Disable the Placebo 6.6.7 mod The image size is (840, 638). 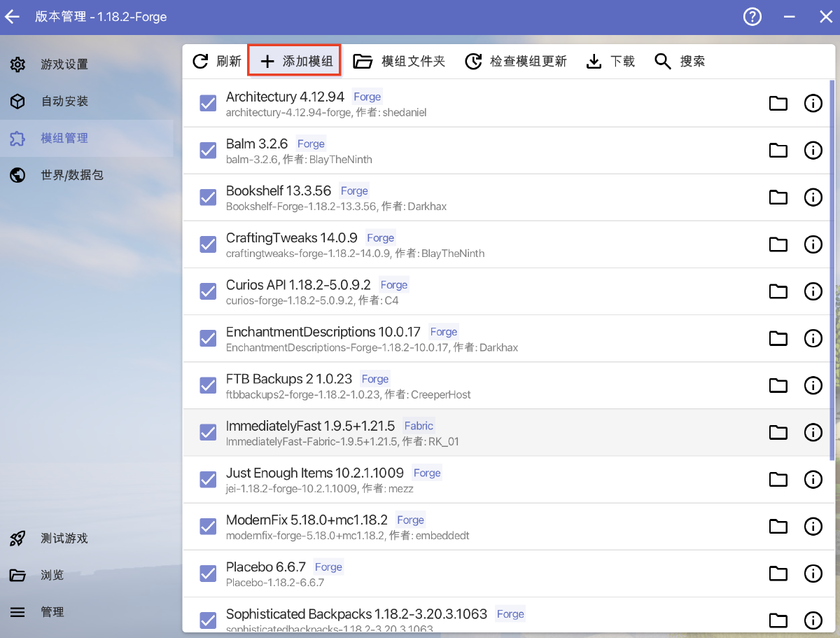pyautogui.click(x=208, y=574)
